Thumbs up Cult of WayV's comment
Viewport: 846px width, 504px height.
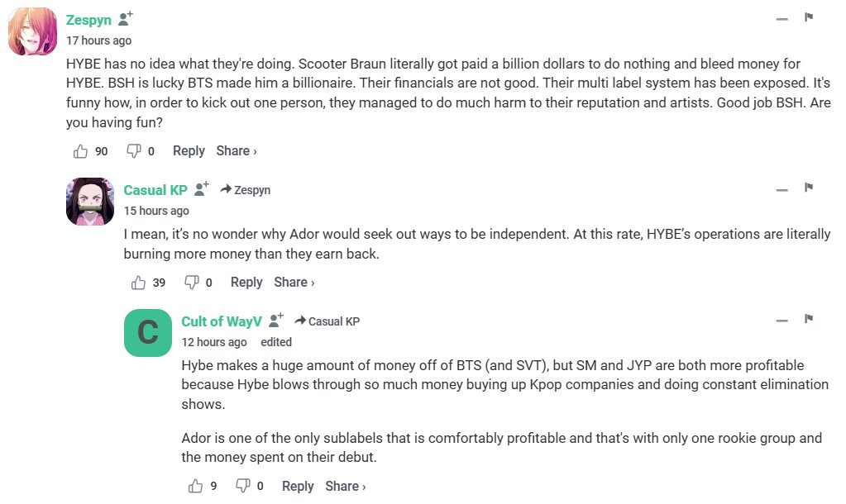coord(196,486)
